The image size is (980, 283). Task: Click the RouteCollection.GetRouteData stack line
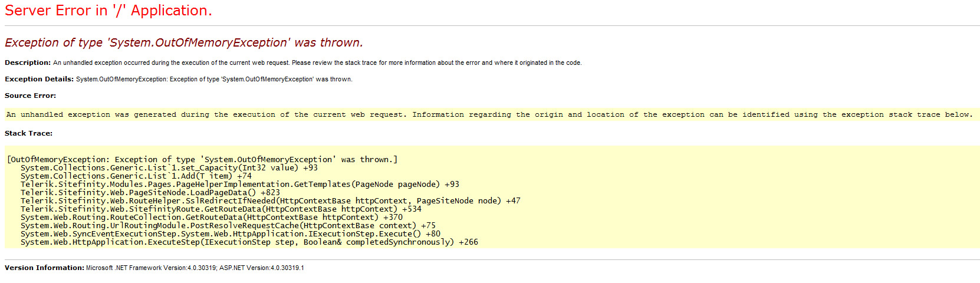coord(211,217)
